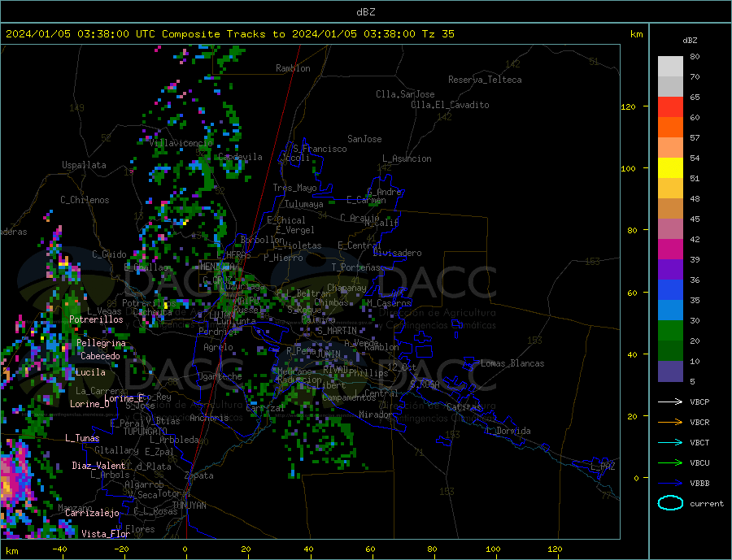Click the Clla.El_Cavadito map label

coord(450,105)
